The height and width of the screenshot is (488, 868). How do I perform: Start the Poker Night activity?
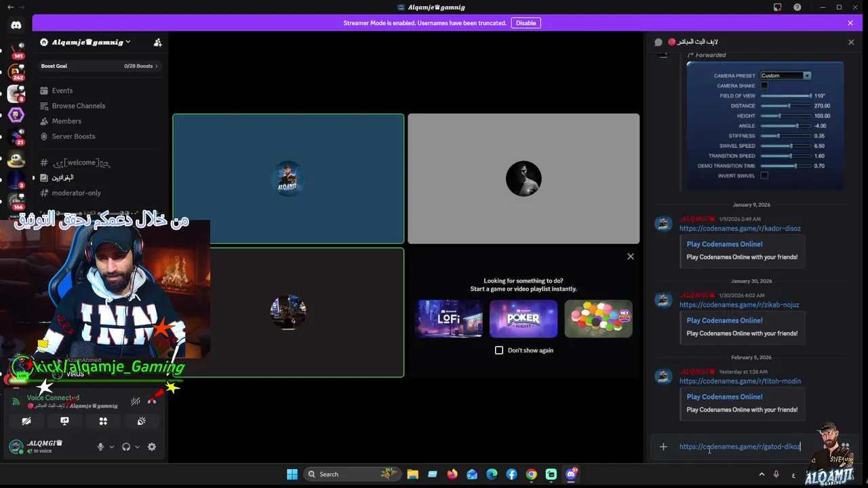click(x=524, y=319)
